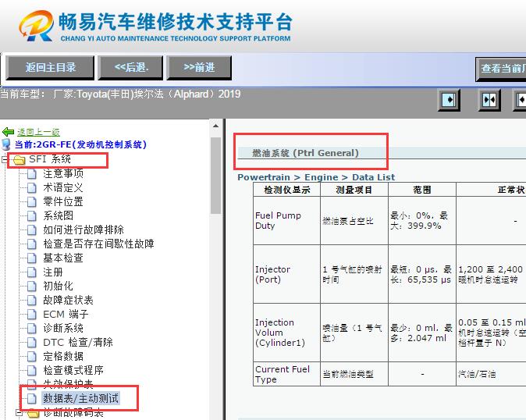Click the document icon beside DTC 检查/清除

tap(32, 343)
